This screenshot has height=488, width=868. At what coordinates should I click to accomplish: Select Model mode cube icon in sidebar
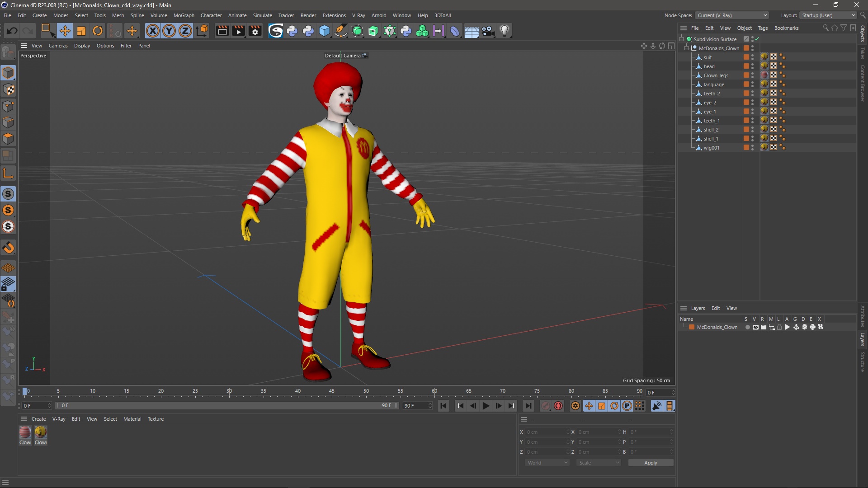(8, 73)
